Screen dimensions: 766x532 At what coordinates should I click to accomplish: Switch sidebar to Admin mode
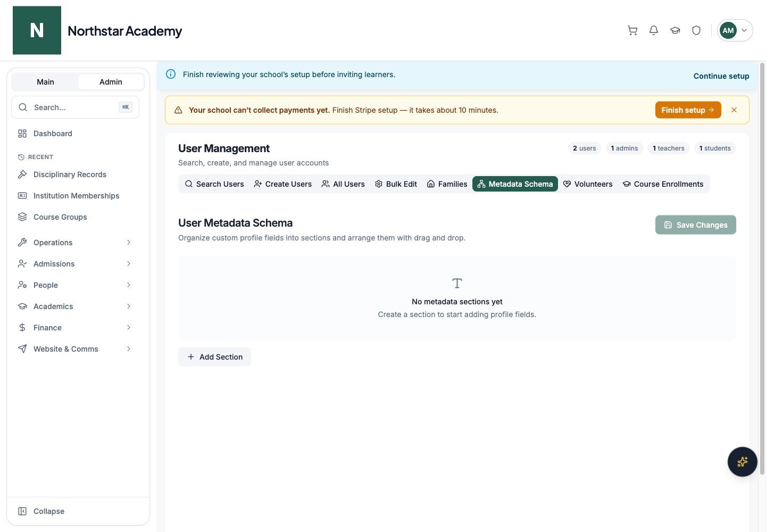point(111,82)
